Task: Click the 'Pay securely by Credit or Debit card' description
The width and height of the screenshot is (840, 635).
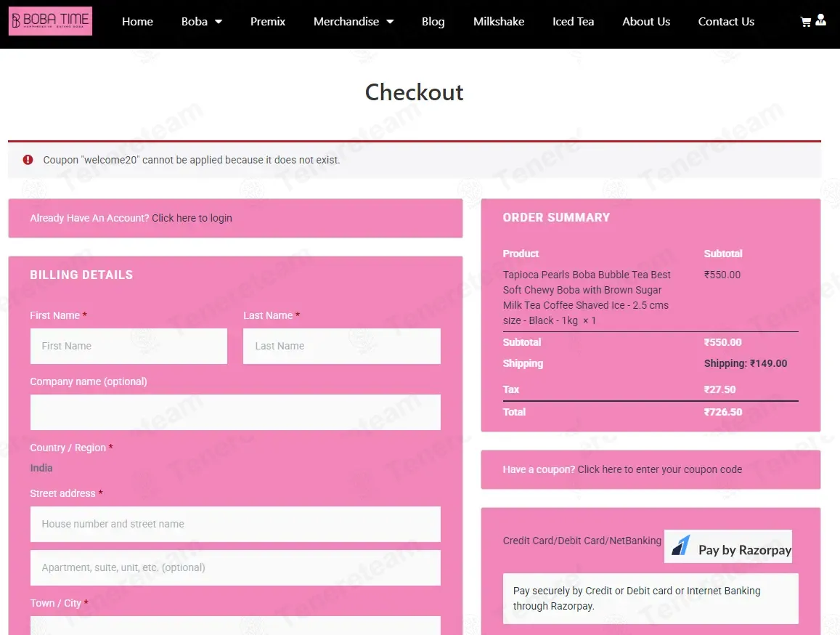Action: point(637,599)
